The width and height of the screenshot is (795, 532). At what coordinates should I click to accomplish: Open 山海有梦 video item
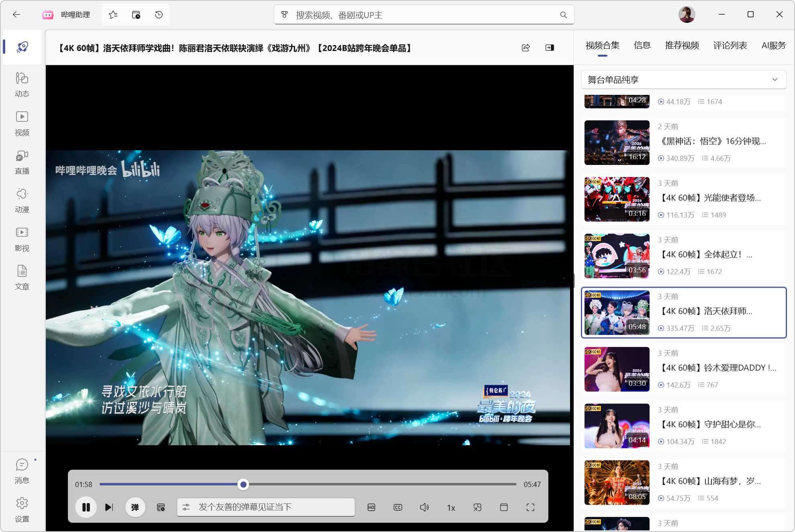[x=683, y=483]
